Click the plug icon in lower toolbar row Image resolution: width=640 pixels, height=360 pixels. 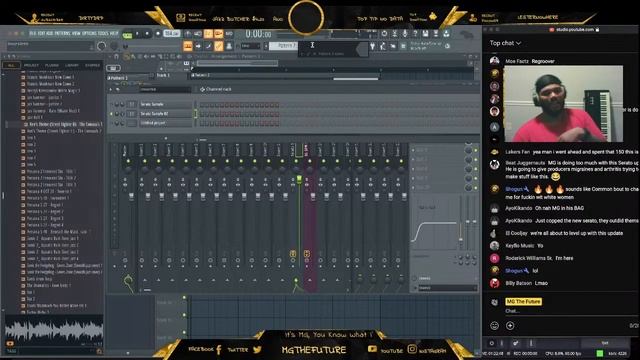[x=372, y=47]
